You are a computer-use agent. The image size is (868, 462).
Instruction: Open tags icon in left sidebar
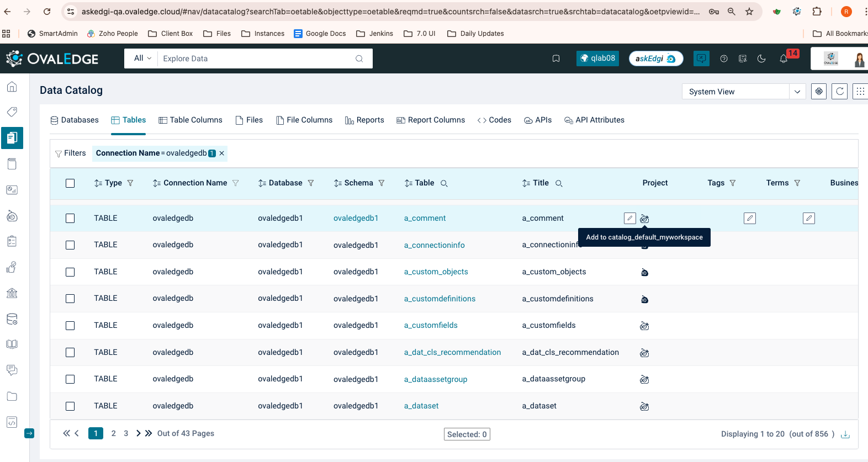(x=12, y=112)
